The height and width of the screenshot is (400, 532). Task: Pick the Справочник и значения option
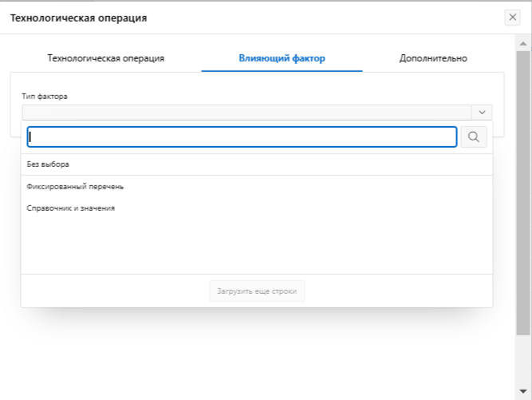tap(71, 208)
